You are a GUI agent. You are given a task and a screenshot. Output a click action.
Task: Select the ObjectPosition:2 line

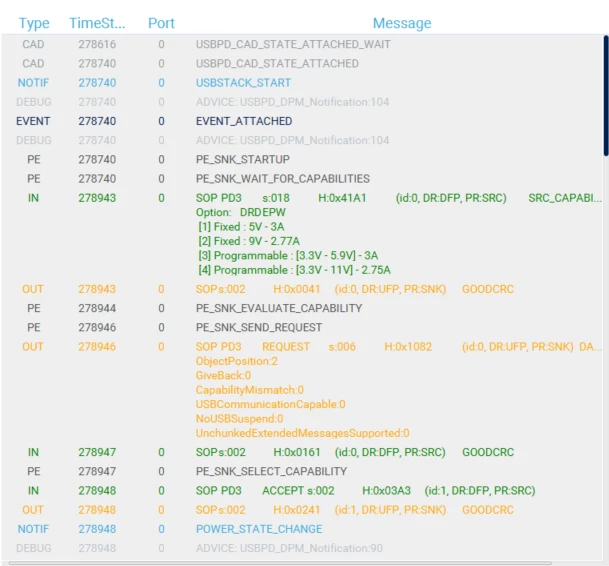pyautogui.click(x=237, y=361)
